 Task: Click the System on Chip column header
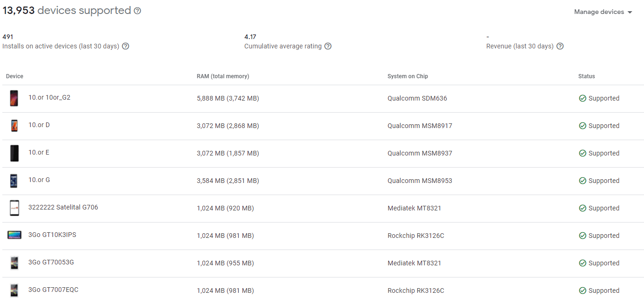[x=408, y=76]
